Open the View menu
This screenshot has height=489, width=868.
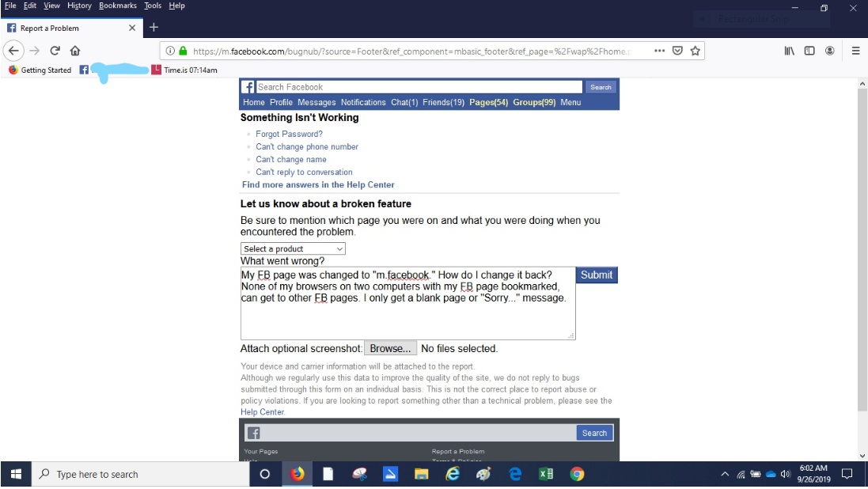click(51, 6)
